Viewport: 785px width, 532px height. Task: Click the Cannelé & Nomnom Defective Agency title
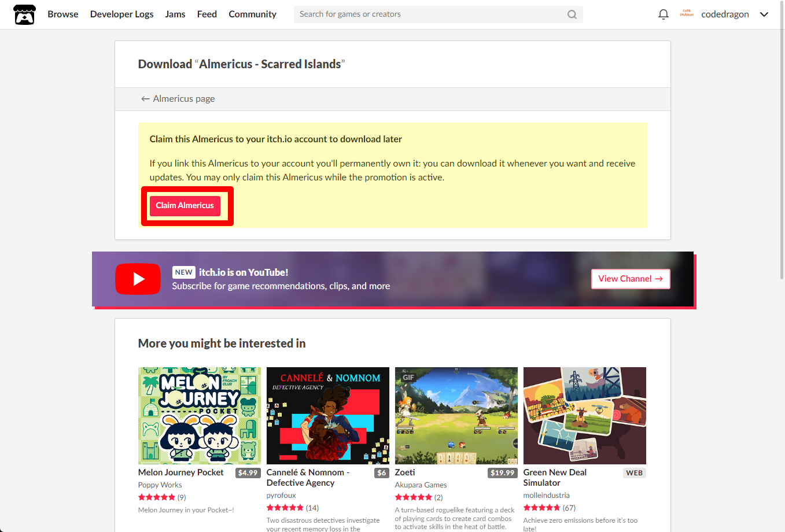click(308, 478)
